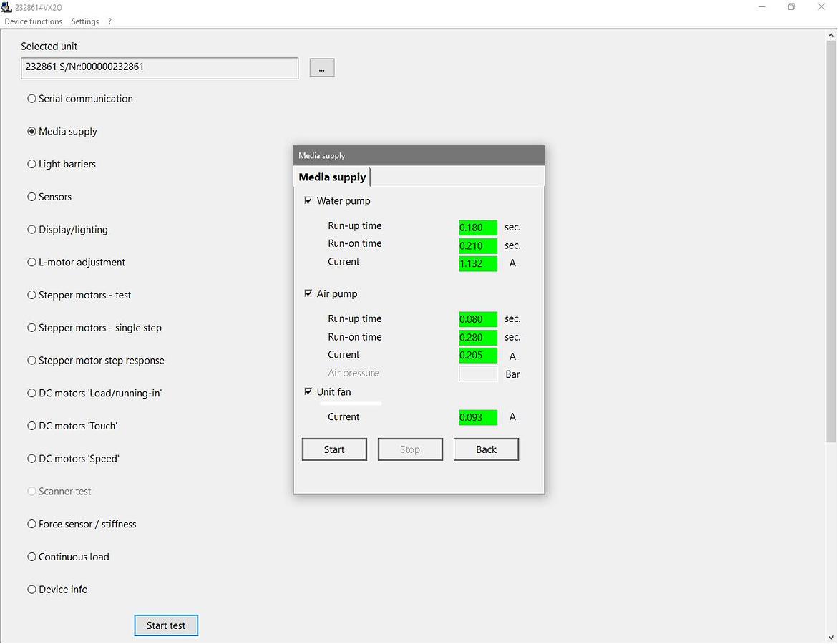838x644 pixels.
Task: Select DC motors 'Touch' option
Action: pyautogui.click(x=32, y=426)
